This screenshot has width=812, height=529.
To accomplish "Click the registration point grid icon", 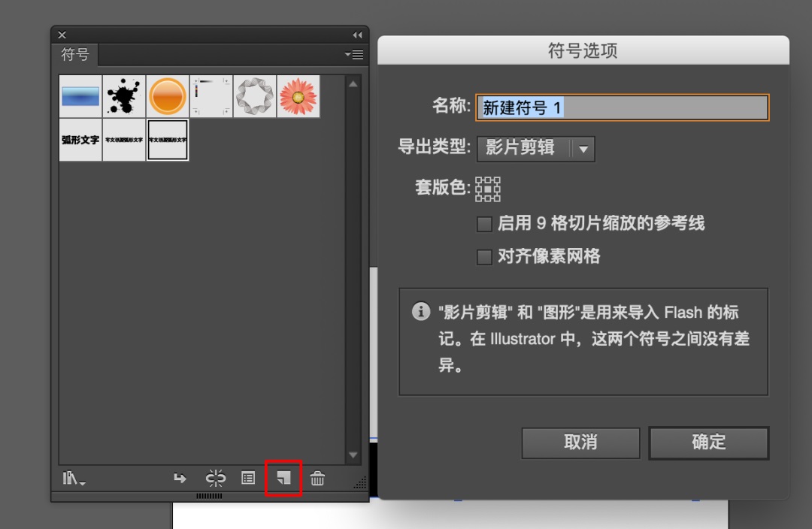I will click(x=488, y=189).
